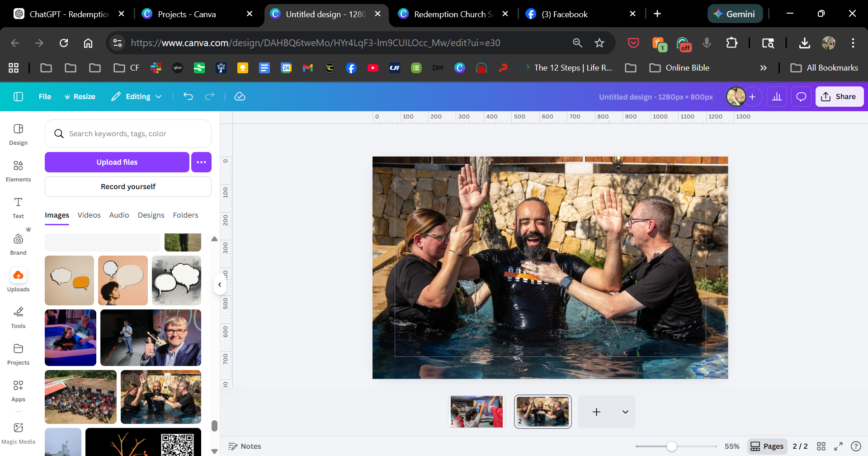
Task: Open Magic Media in sidebar
Action: click(x=18, y=433)
